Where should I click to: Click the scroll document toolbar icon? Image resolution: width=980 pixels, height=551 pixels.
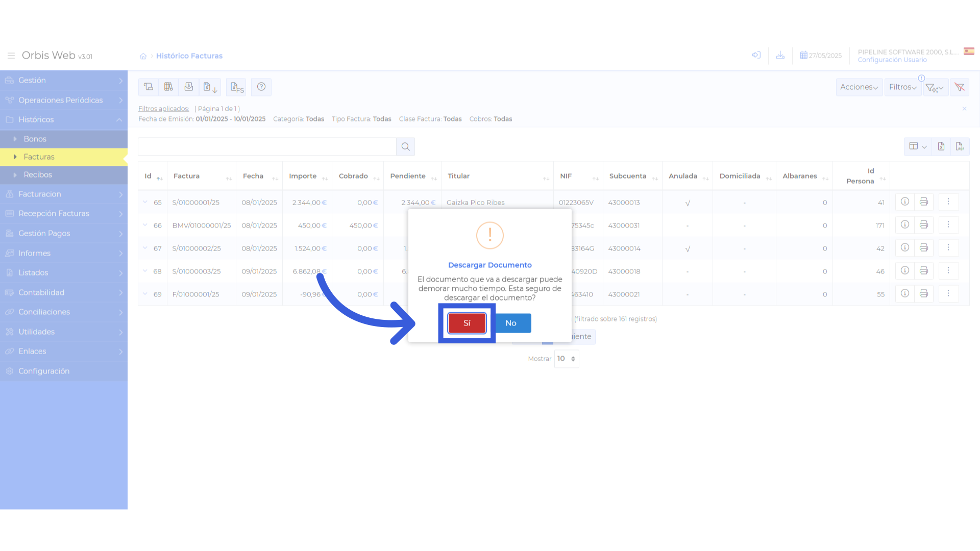pos(149,87)
